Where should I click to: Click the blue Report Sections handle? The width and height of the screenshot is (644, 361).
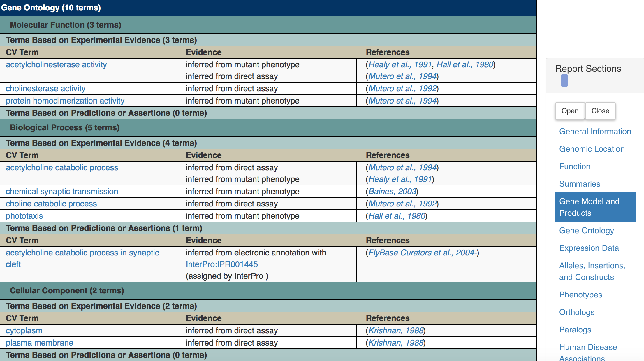pos(564,80)
